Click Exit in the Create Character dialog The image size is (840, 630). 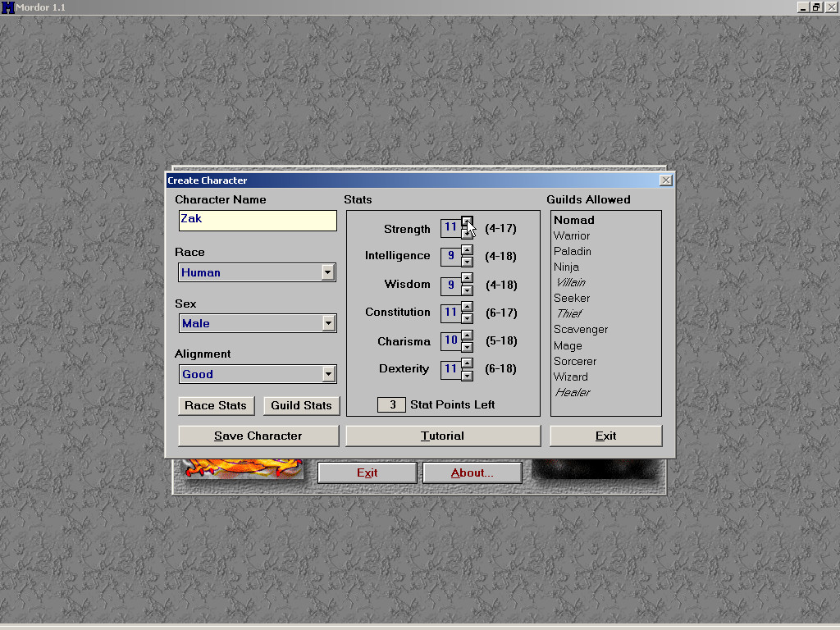pyautogui.click(x=606, y=436)
